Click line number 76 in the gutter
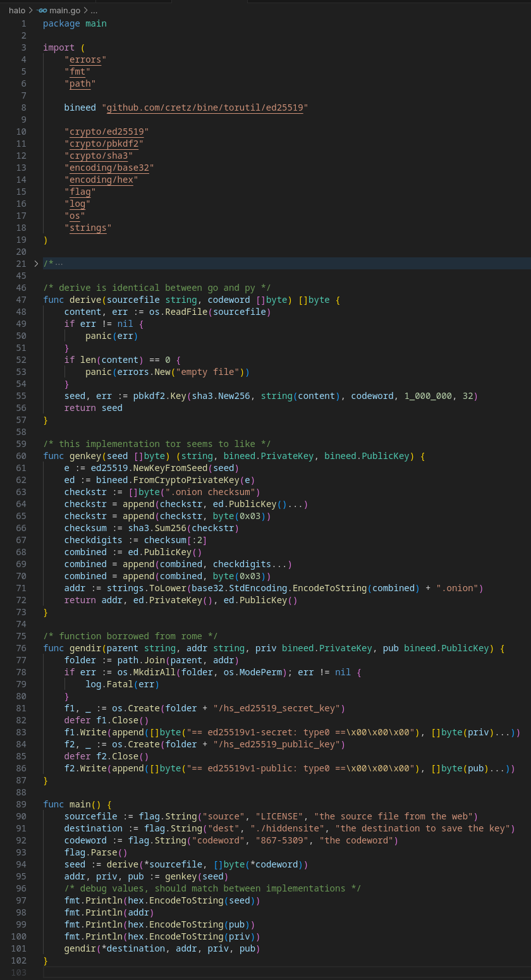This screenshot has width=531, height=980. (x=21, y=648)
